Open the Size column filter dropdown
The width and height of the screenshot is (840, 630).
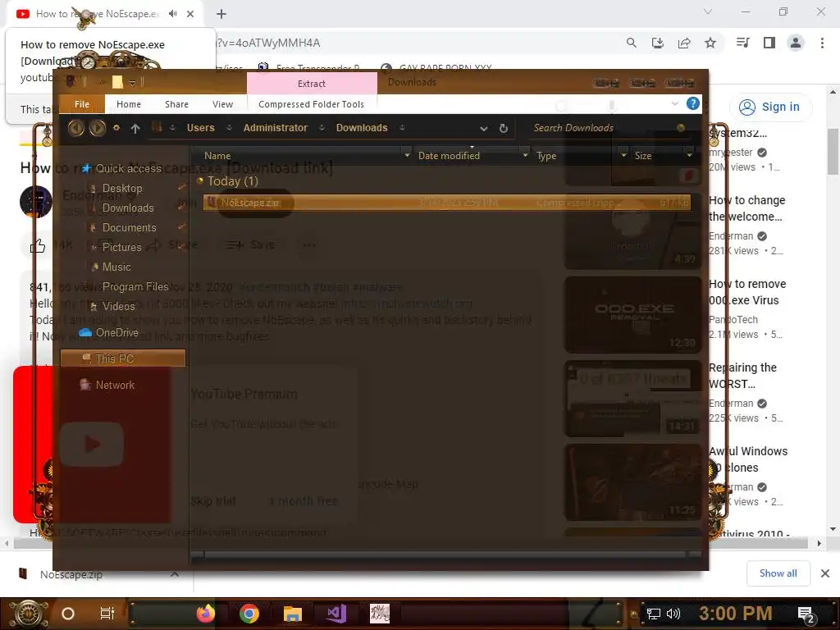689,155
